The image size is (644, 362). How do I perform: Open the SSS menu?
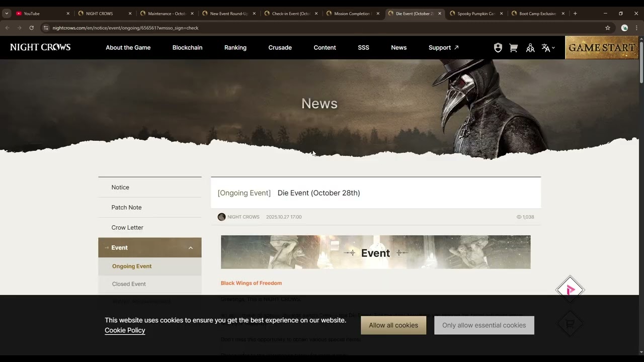pyautogui.click(x=363, y=47)
